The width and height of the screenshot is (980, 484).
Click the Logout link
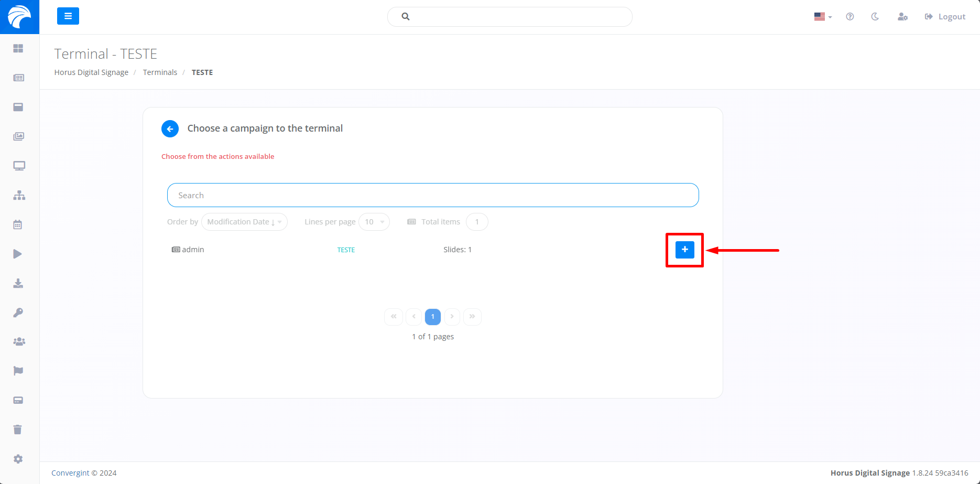(945, 17)
